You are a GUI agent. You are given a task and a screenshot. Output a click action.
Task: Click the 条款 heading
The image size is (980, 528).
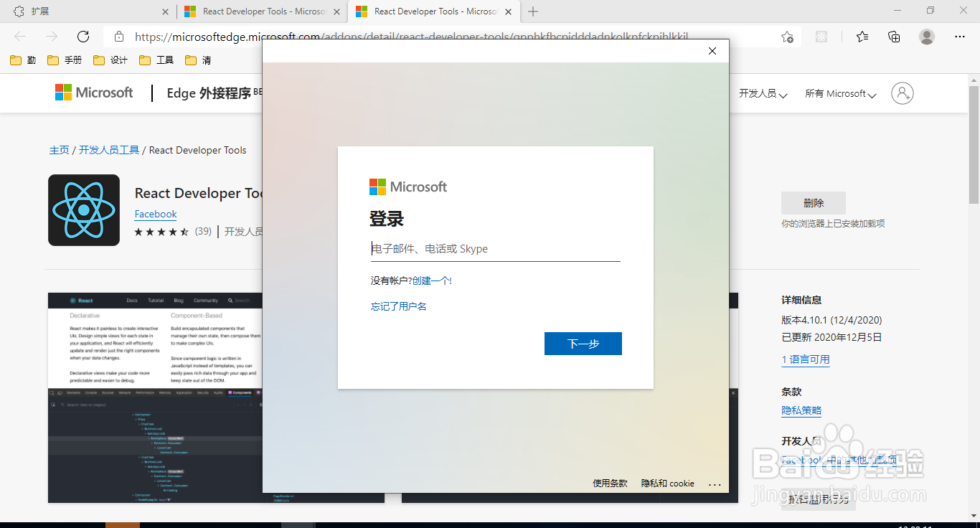[791, 392]
